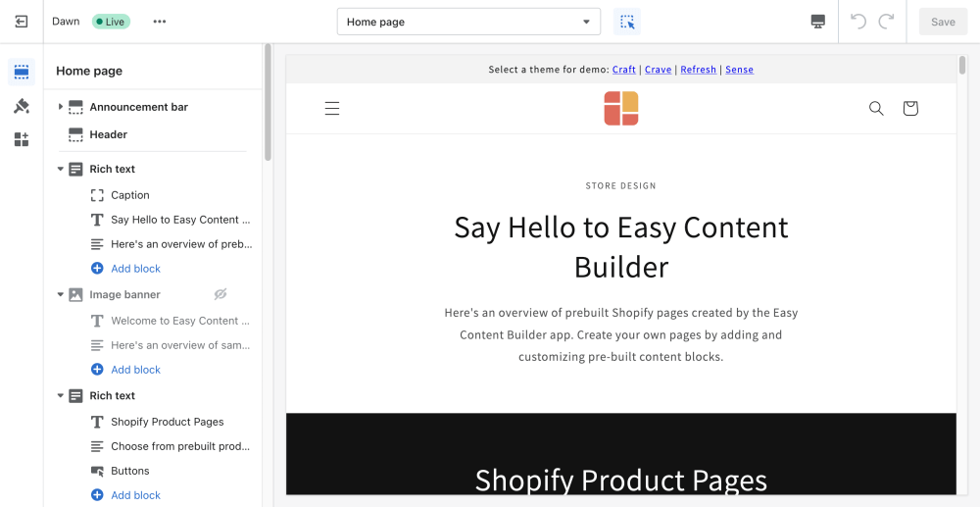
Task: Open the Home page template dropdown
Action: (468, 22)
